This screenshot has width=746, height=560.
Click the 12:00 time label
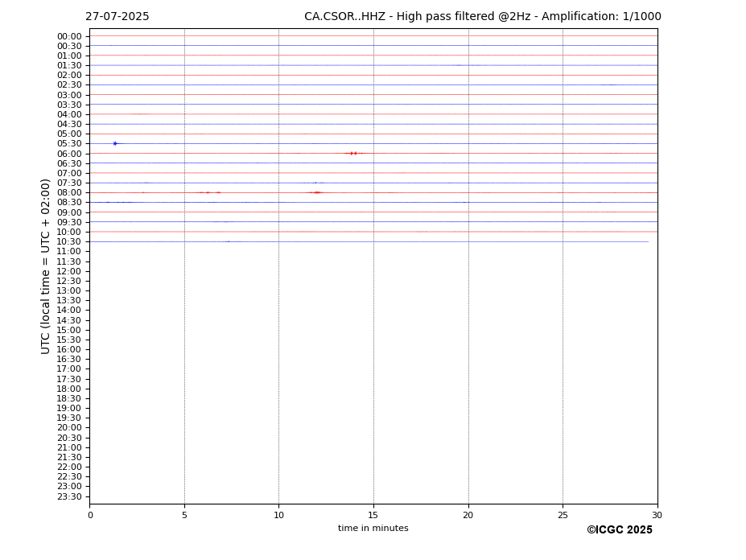point(69,271)
